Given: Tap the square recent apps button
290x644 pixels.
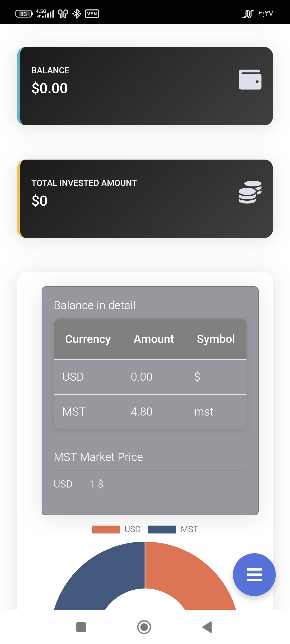Looking at the screenshot, I should point(81,627).
